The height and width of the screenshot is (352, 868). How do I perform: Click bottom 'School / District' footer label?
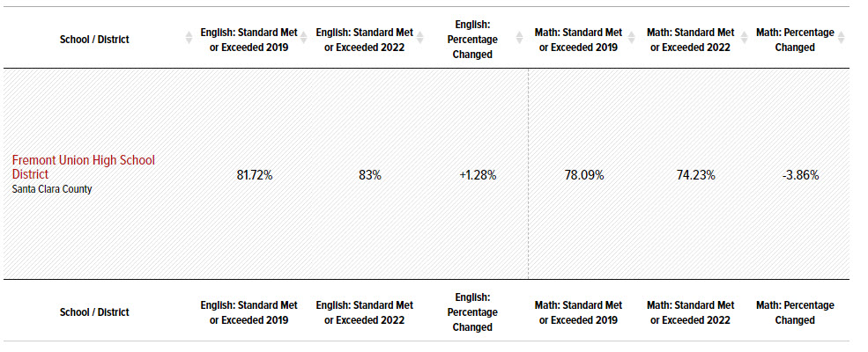coord(93,312)
